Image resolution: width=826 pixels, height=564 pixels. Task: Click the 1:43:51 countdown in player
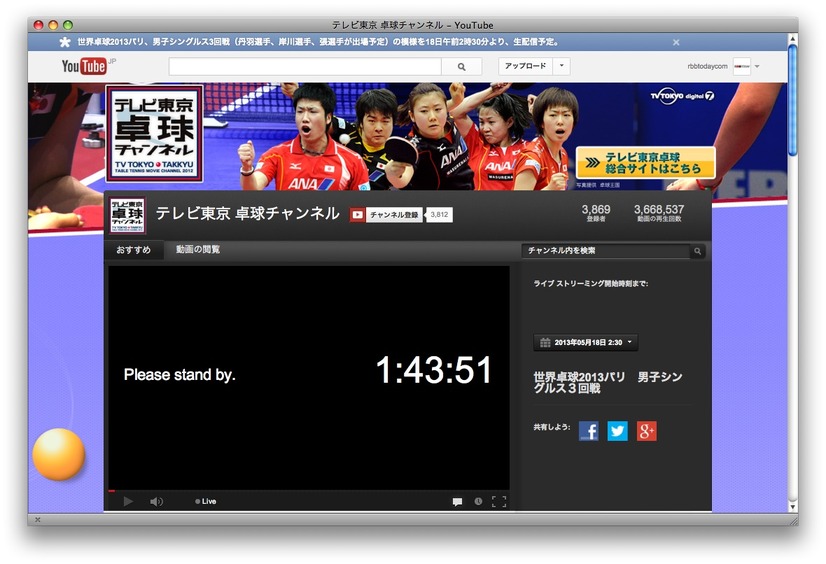click(x=434, y=370)
